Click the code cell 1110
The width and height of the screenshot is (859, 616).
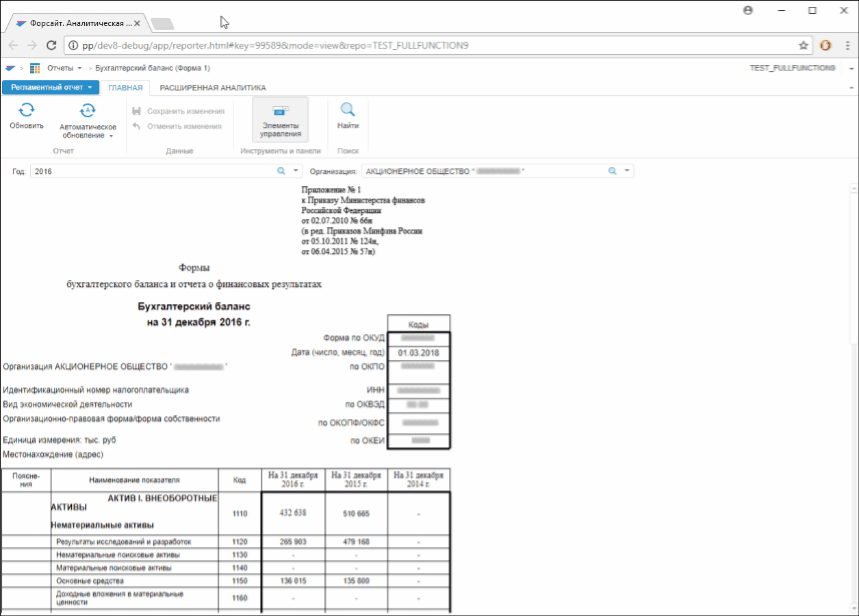coord(240,513)
